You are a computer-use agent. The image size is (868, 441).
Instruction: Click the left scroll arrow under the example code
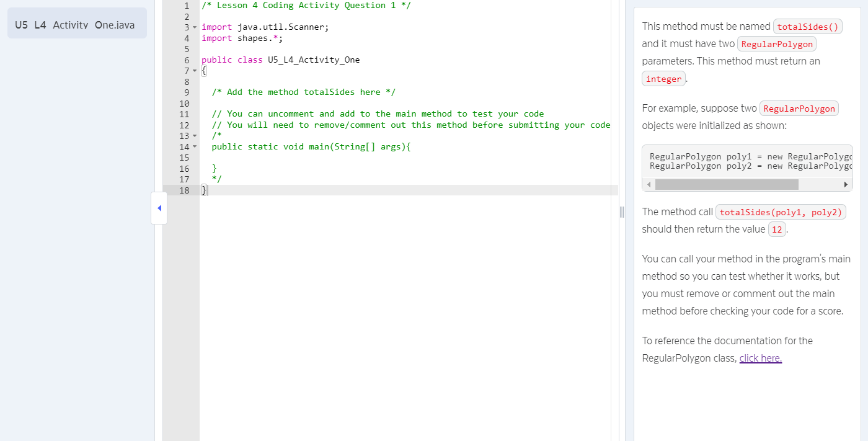point(649,184)
